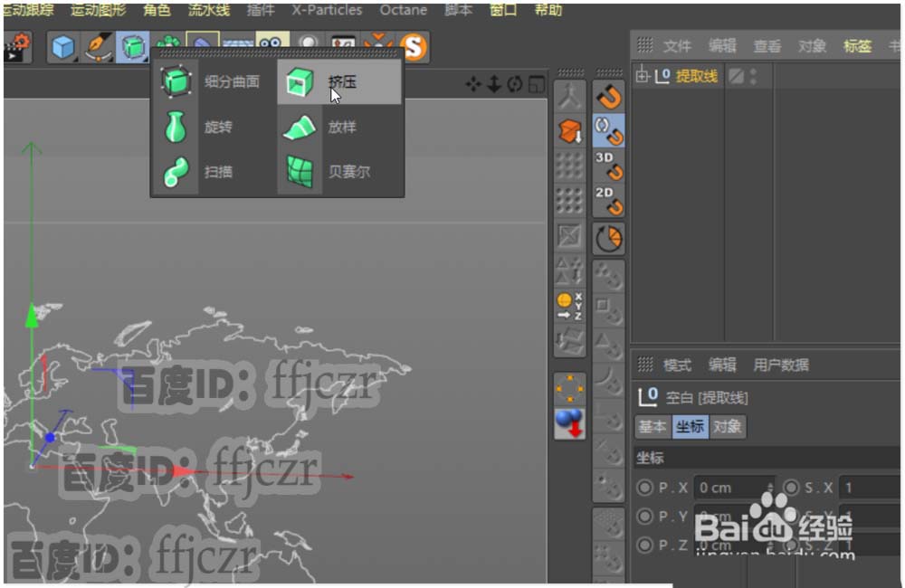Click the light bulb object toolbar icon
This screenshot has width=905, height=588.
309,43
